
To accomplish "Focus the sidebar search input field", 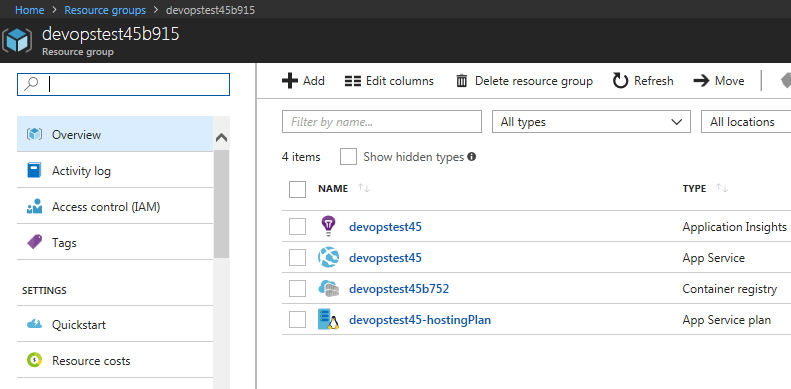I will (x=124, y=84).
